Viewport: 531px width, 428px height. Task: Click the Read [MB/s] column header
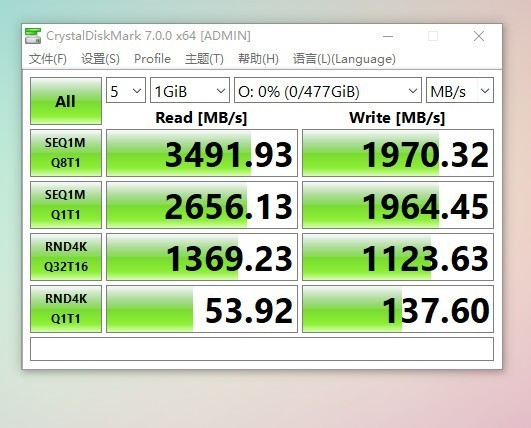point(201,118)
